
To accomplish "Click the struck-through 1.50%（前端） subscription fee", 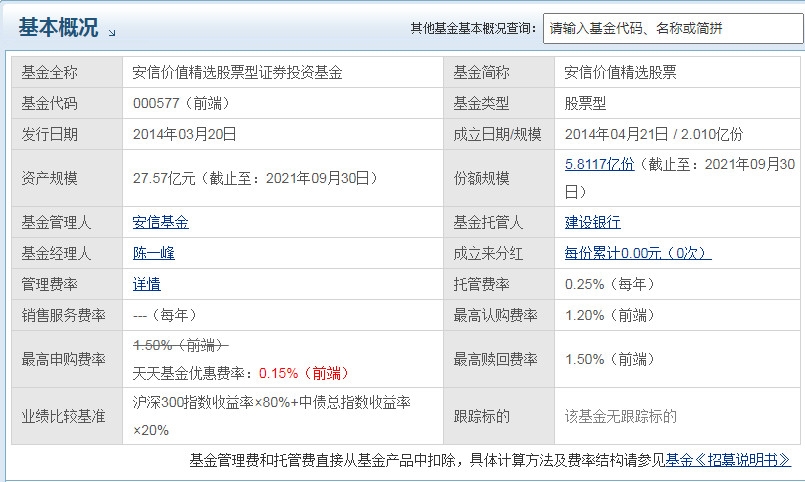I will coord(181,345).
